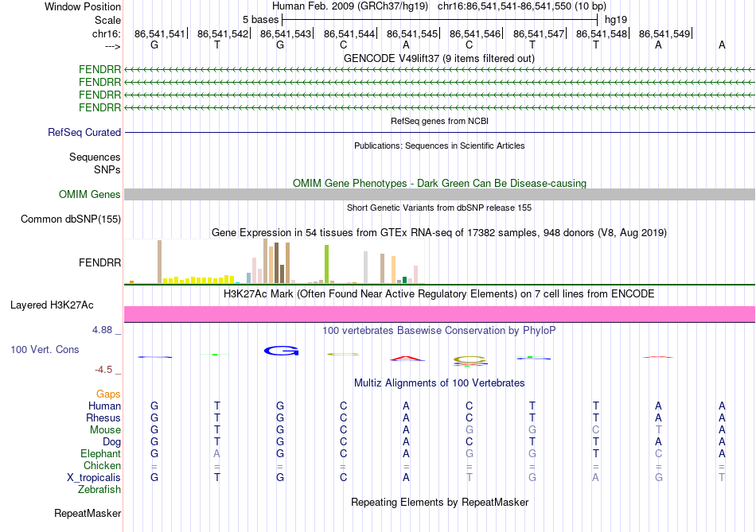This screenshot has width=756, height=532.
Task: Click the Common dbSNP(155) label
Action: pos(70,219)
